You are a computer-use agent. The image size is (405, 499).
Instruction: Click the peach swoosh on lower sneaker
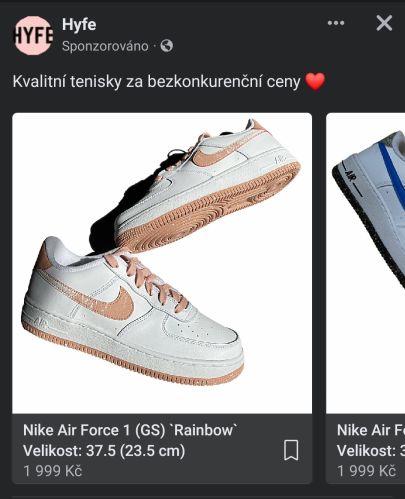[113, 304]
